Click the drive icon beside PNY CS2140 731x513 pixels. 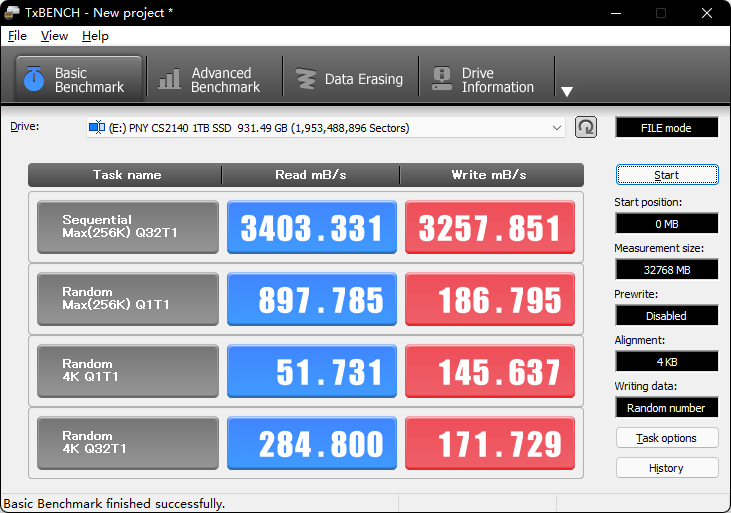[x=97, y=127]
